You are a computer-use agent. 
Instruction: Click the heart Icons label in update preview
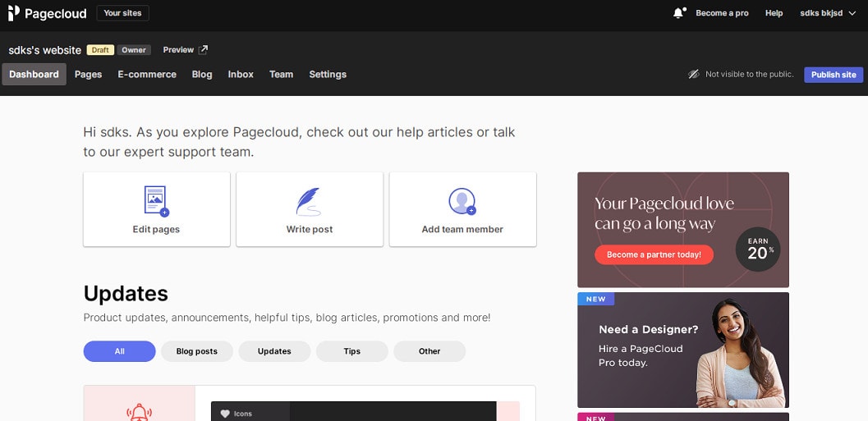pos(237,414)
